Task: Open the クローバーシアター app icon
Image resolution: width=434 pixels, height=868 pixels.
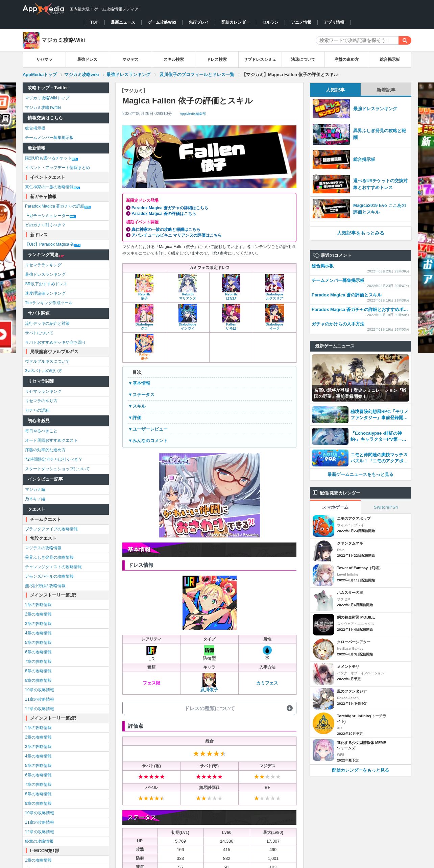Action: pos(323,649)
